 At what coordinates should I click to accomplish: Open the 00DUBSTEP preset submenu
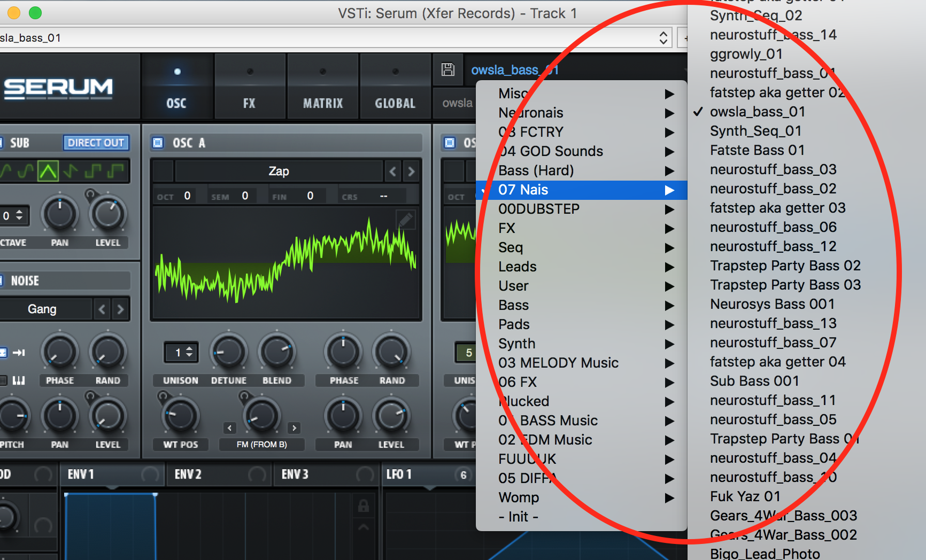tap(582, 209)
